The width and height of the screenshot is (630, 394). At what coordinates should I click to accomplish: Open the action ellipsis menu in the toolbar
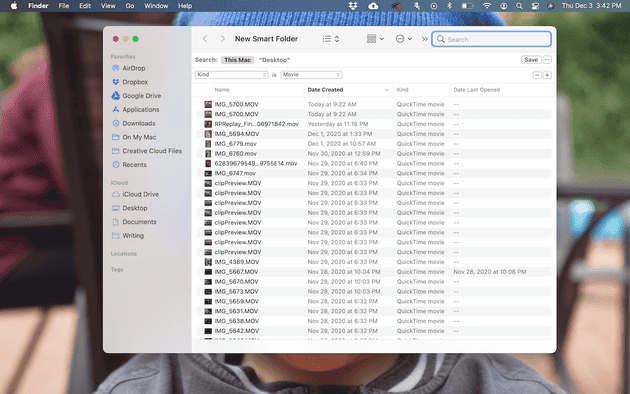pyautogui.click(x=403, y=39)
